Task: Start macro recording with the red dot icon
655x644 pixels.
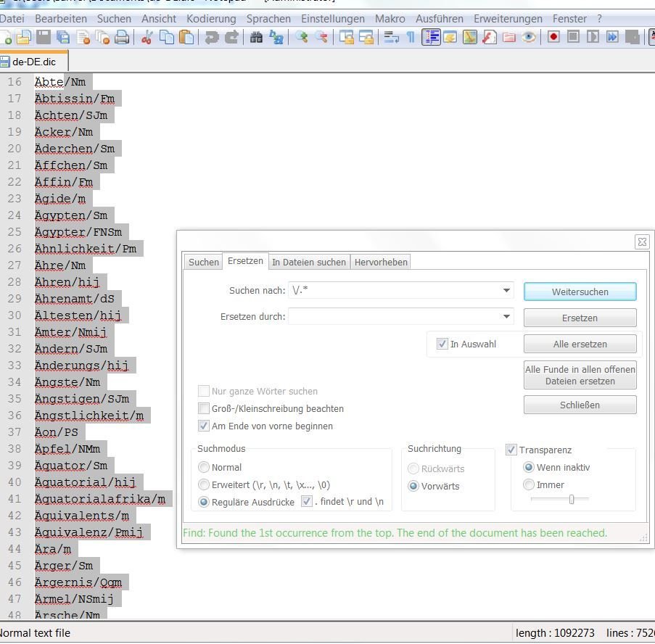Action: pos(553,38)
